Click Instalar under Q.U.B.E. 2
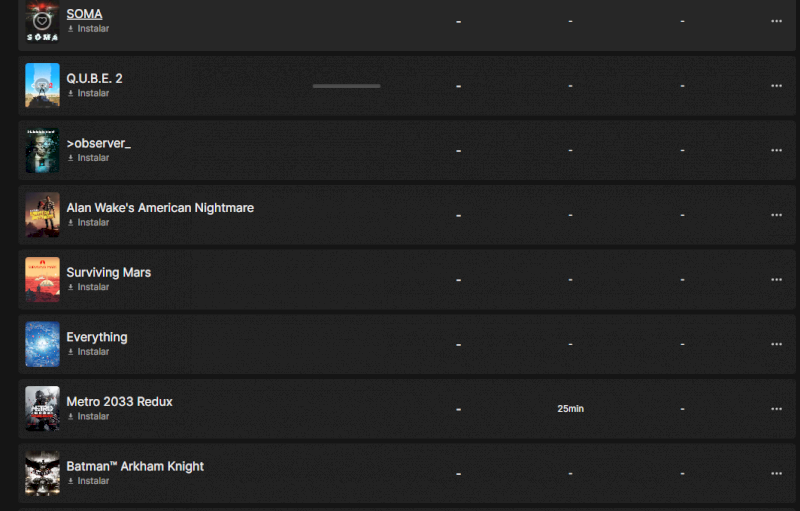This screenshot has width=800, height=511. [x=88, y=93]
